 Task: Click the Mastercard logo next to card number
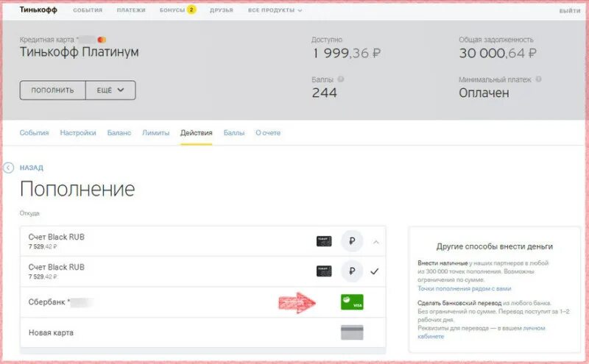[102, 40]
